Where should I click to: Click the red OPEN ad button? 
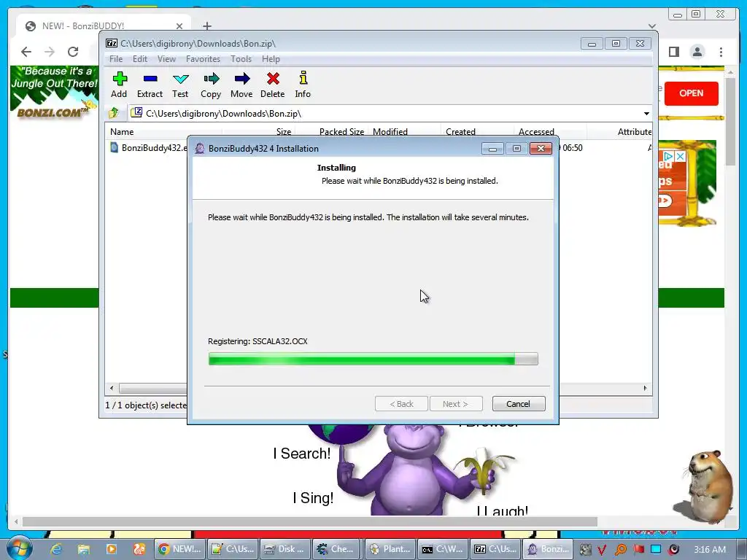pos(692,93)
